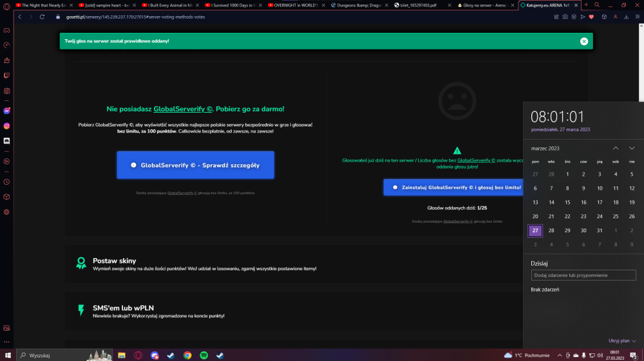Go back to previous page

(20, 17)
